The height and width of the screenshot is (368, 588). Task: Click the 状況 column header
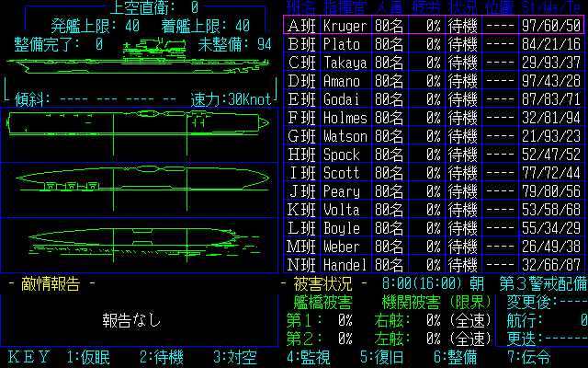(x=462, y=7)
